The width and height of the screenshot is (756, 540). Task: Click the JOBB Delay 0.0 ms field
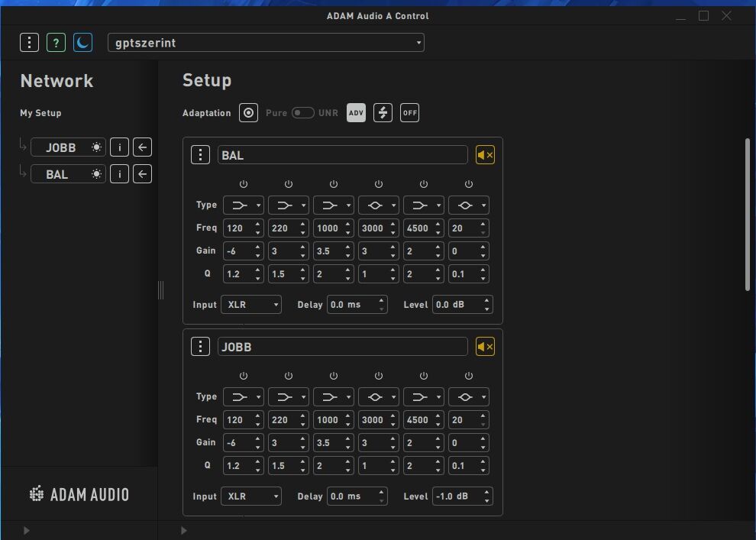coord(357,496)
